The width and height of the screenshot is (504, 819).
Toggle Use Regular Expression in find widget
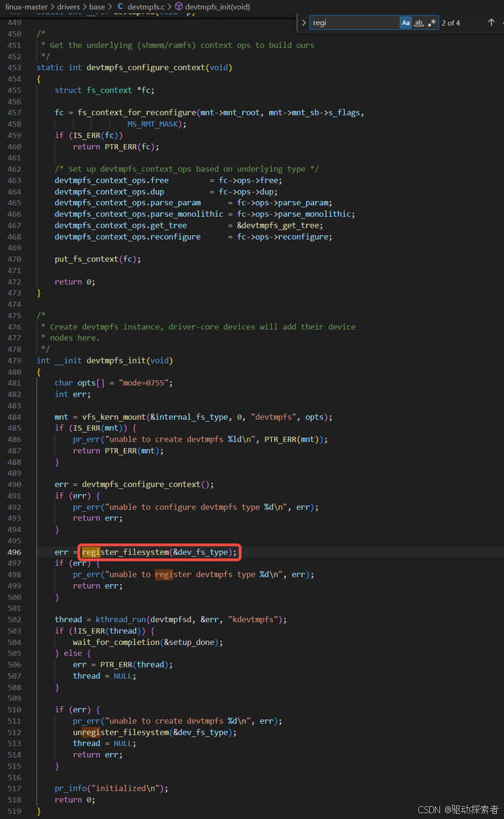[432, 23]
